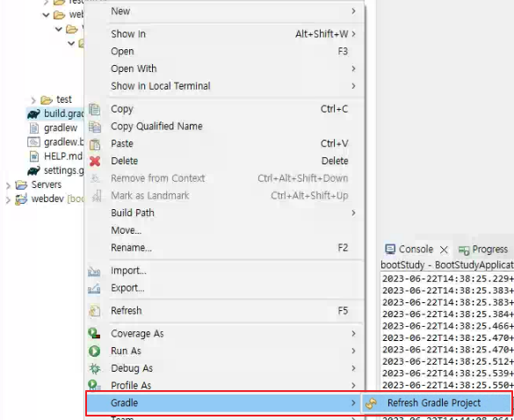Select Export... menu entry
Viewport: 514px width, 420px height.
225,288
